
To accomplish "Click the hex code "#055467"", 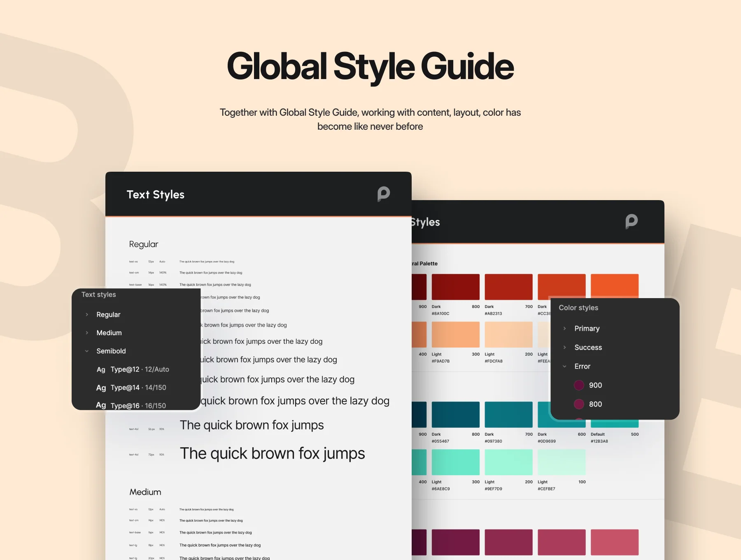I will coord(440,441).
